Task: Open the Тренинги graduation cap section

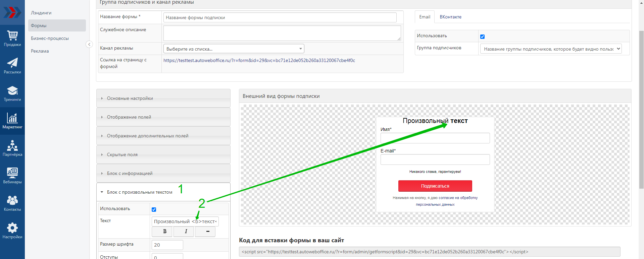Action: coord(12,93)
